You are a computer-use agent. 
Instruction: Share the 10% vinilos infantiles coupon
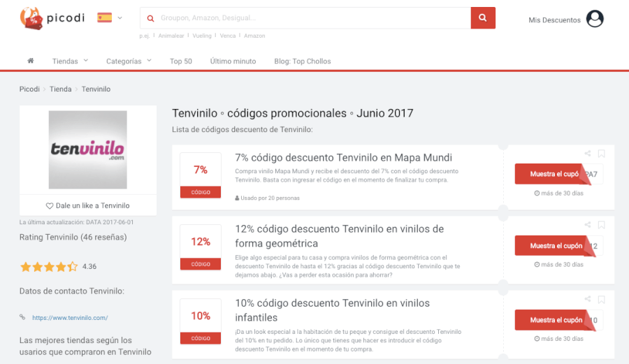click(588, 299)
